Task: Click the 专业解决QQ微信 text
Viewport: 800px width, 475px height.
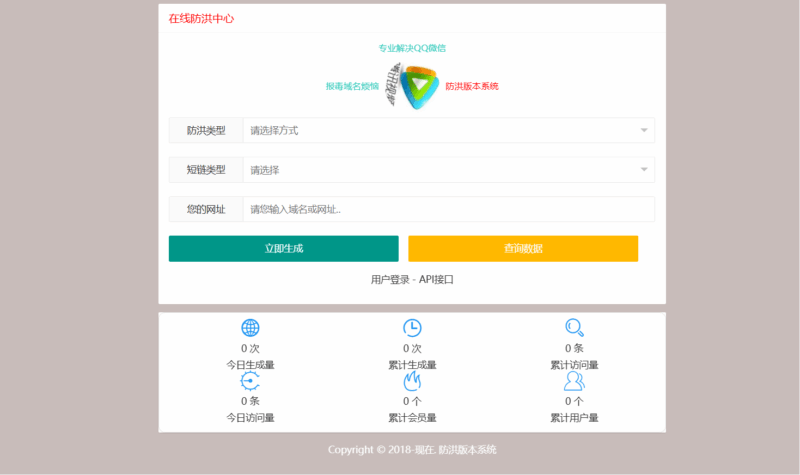Action: 412,48
